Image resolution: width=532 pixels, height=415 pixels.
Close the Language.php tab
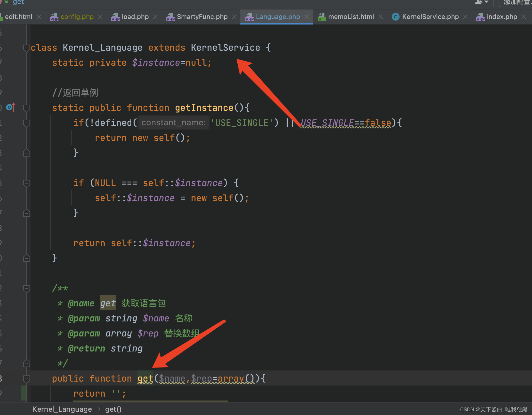307,17
